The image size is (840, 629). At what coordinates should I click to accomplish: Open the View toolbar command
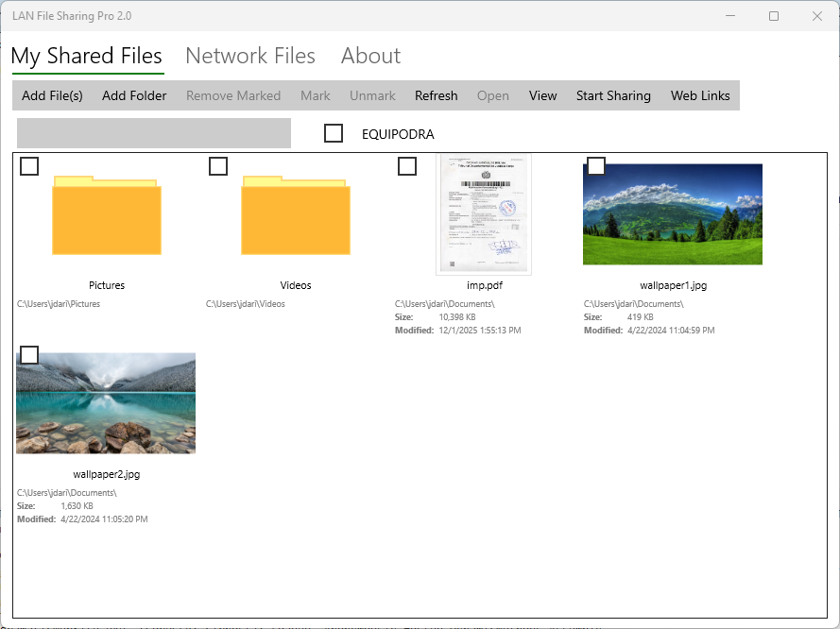[x=542, y=95]
